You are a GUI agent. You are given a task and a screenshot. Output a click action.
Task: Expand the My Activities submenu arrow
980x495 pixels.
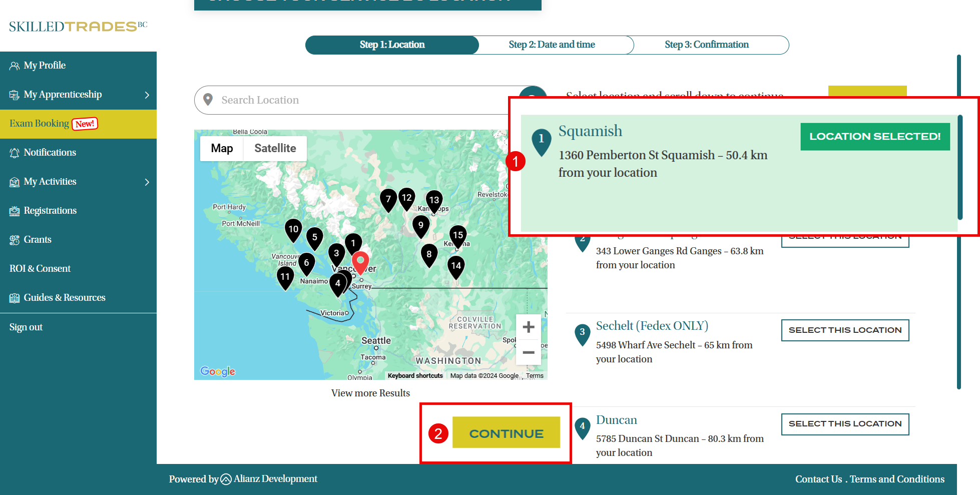tap(147, 182)
